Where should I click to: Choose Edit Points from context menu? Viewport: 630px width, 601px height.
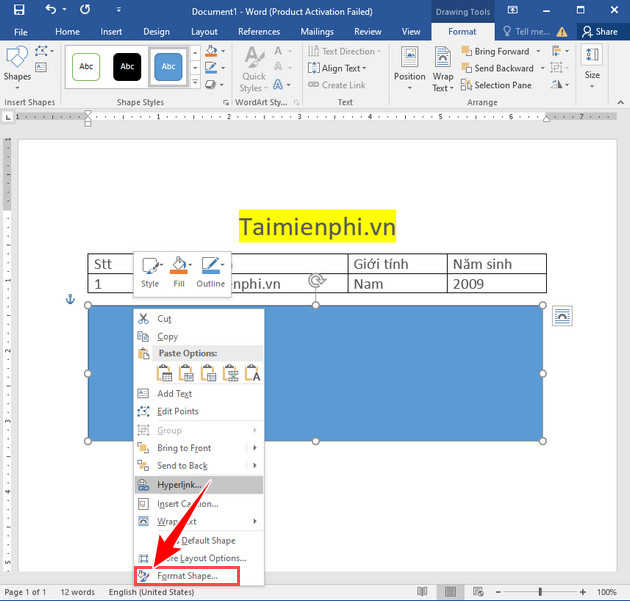pos(199,411)
